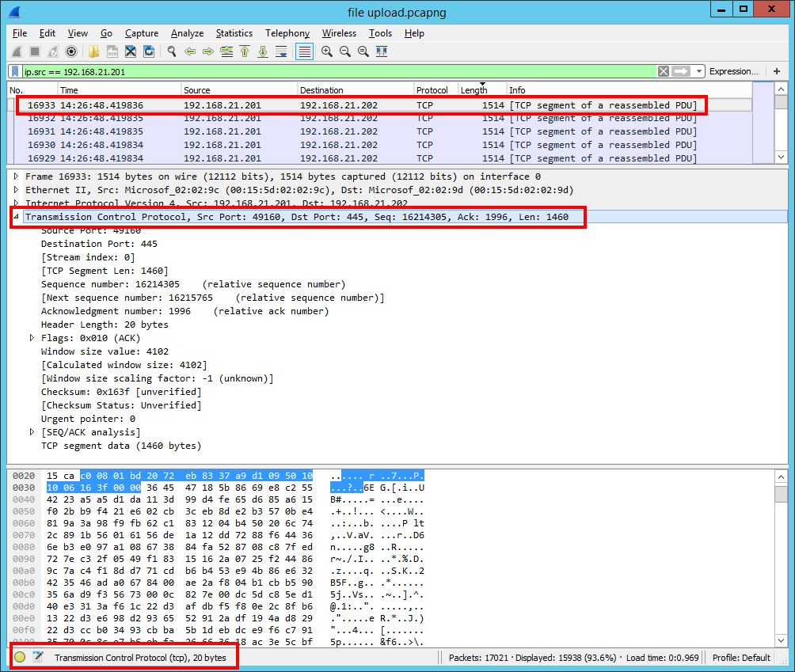This screenshot has width=795, height=672.
Task: Select the Checksum: 0x163f field
Action: click(121, 392)
